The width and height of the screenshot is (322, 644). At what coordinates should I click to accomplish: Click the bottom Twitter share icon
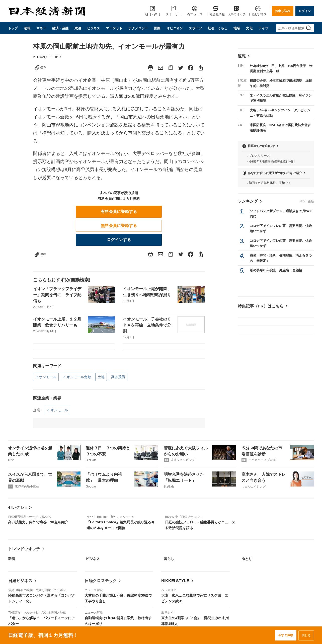pyautogui.click(x=181, y=254)
